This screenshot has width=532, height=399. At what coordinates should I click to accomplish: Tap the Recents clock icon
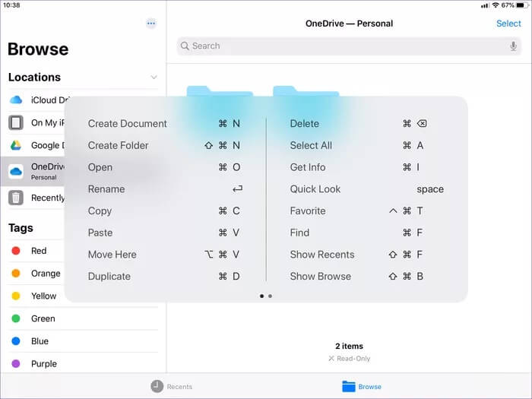(x=157, y=386)
